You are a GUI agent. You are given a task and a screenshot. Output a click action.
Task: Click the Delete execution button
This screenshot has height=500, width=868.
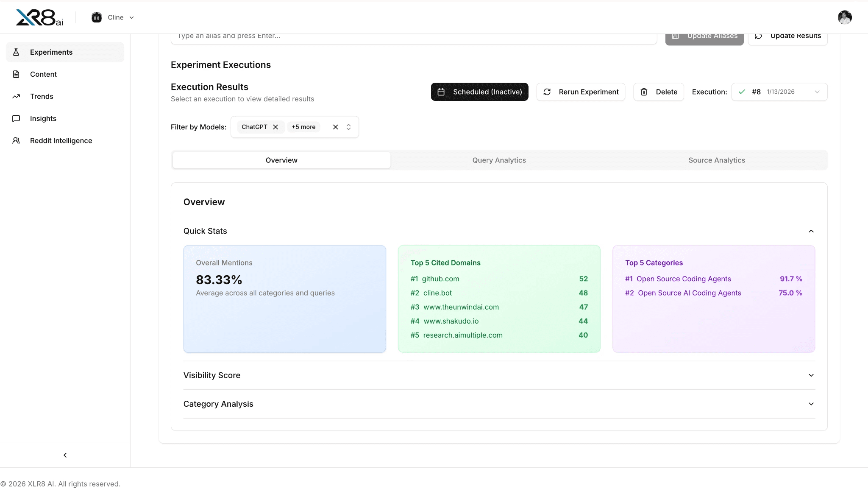658,92
